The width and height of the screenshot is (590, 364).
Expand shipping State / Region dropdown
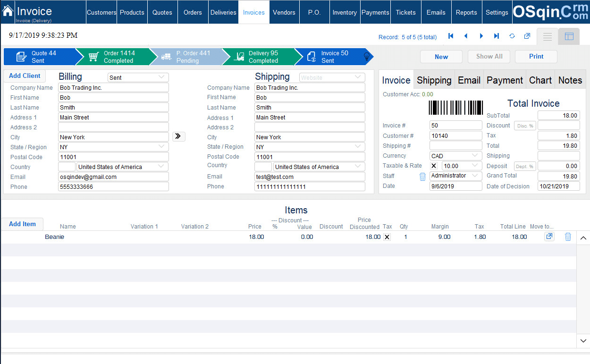point(310,147)
